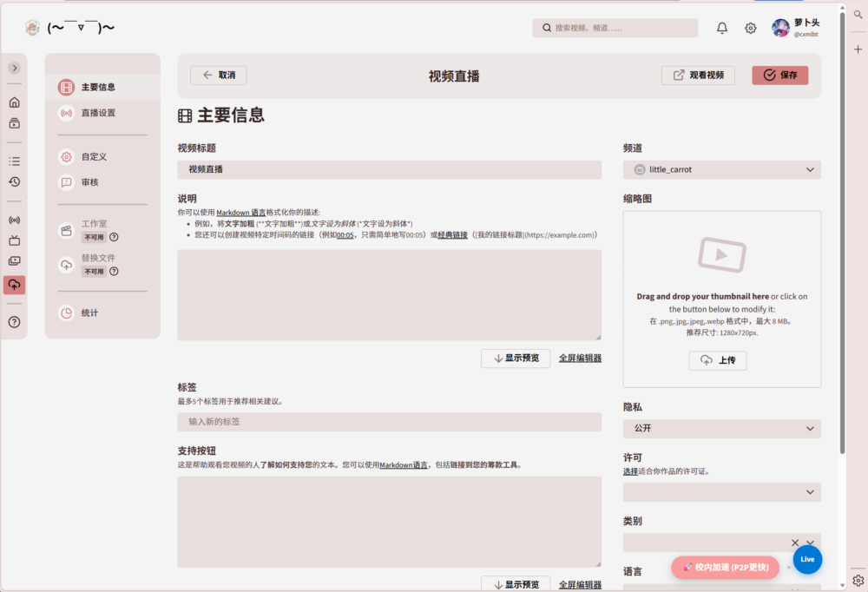Click the notifications bell icon
This screenshot has width=868, height=592.
coord(721,28)
